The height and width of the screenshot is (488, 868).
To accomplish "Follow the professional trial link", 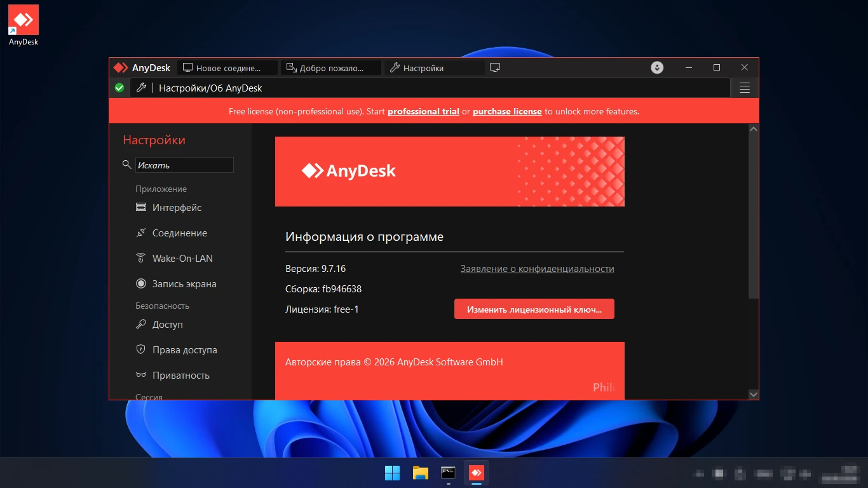I will coord(423,111).
